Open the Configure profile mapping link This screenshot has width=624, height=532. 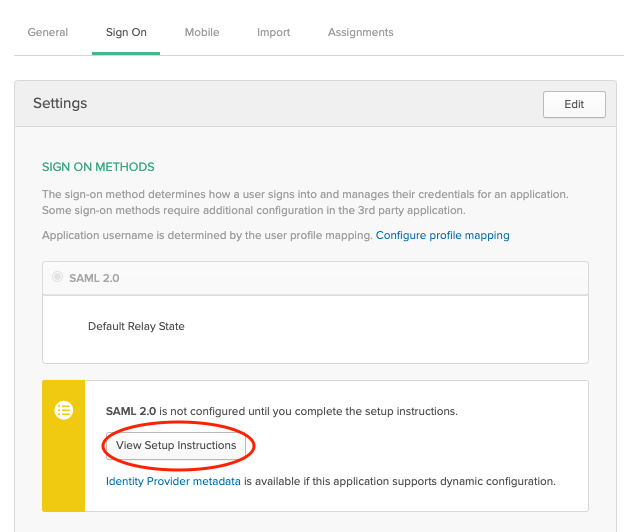(442, 235)
